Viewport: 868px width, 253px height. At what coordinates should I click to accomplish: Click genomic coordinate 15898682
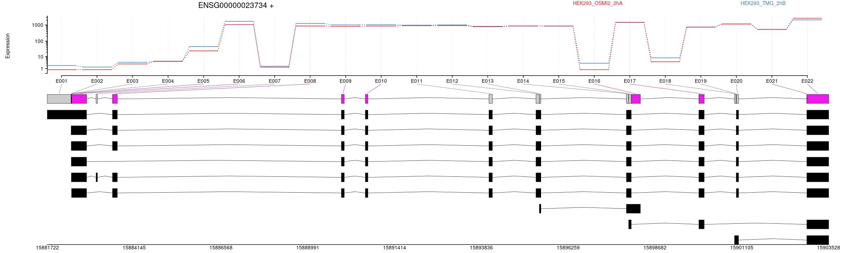click(655, 248)
